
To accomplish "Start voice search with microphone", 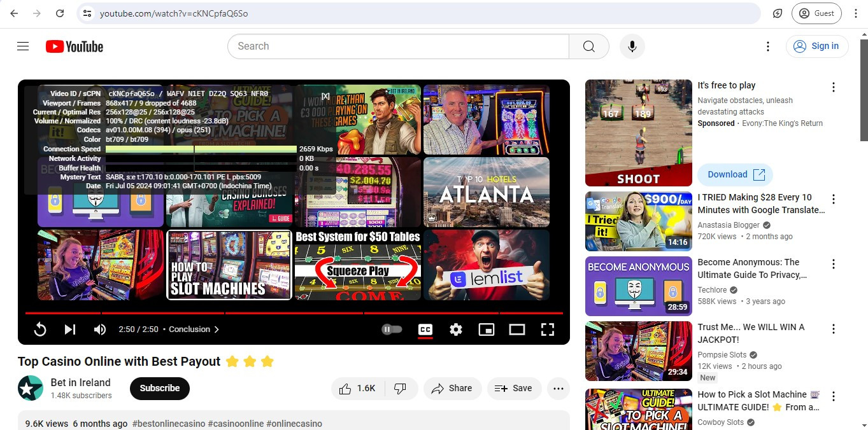I will point(632,46).
